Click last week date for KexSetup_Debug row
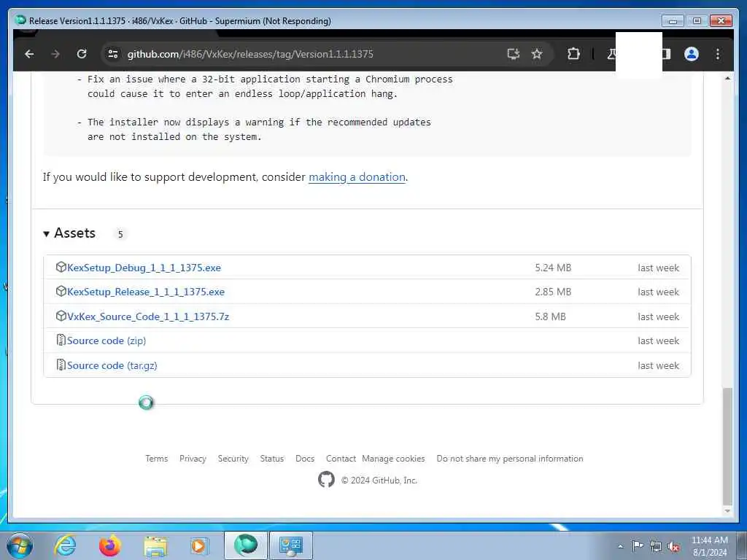This screenshot has width=747, height=560. (x=659, y=268)
